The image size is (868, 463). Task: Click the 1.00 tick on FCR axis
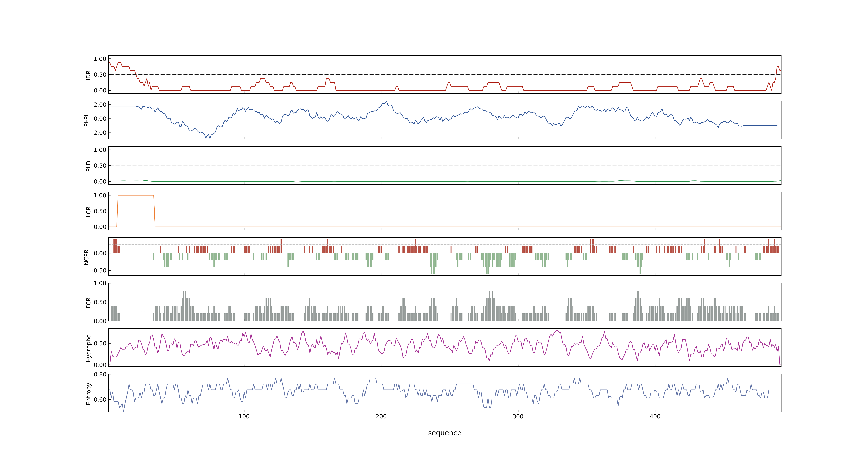pos(100,283)
